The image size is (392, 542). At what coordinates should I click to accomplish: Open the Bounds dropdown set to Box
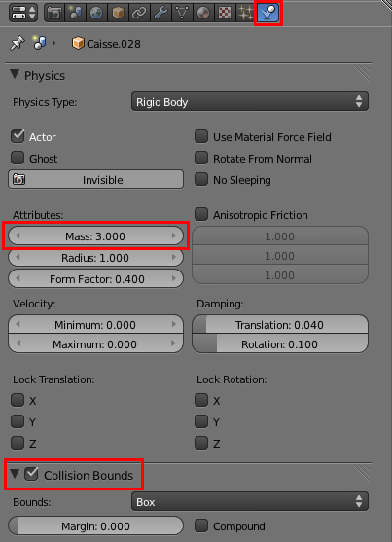pyautogui.click(x=250, y=501)
